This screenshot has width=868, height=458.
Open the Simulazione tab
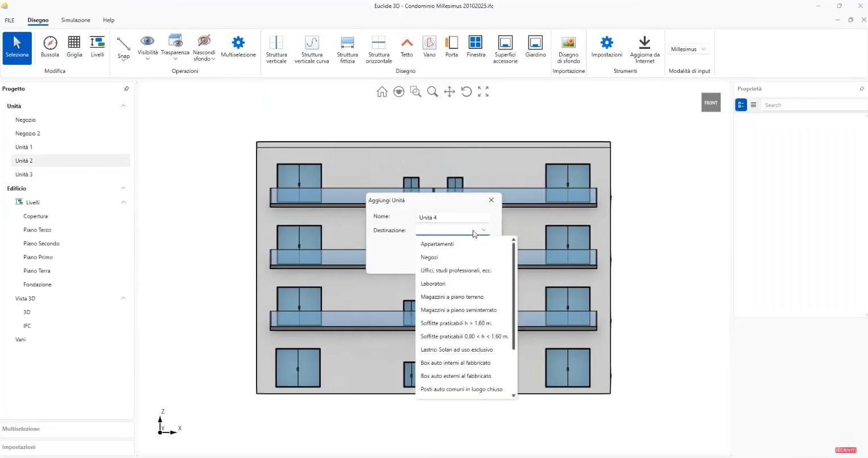[x=76, y=20]
